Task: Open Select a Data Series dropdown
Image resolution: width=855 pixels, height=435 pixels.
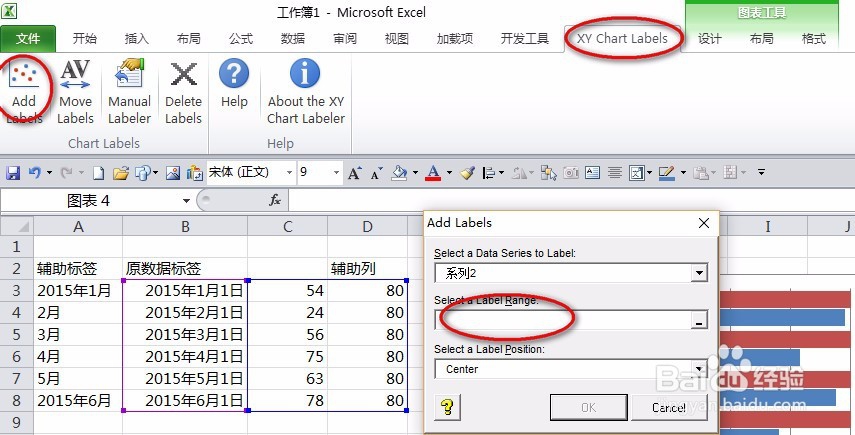Action: 699,273
